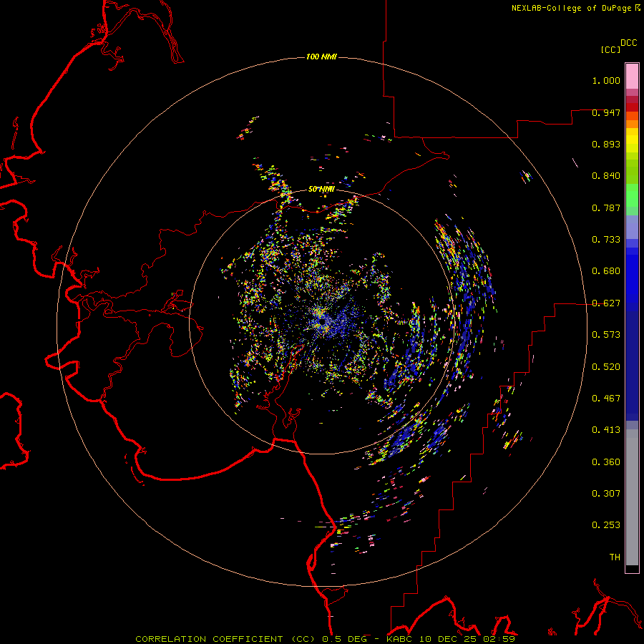Click the 0.253 legend value

click(x=606, y=525)
